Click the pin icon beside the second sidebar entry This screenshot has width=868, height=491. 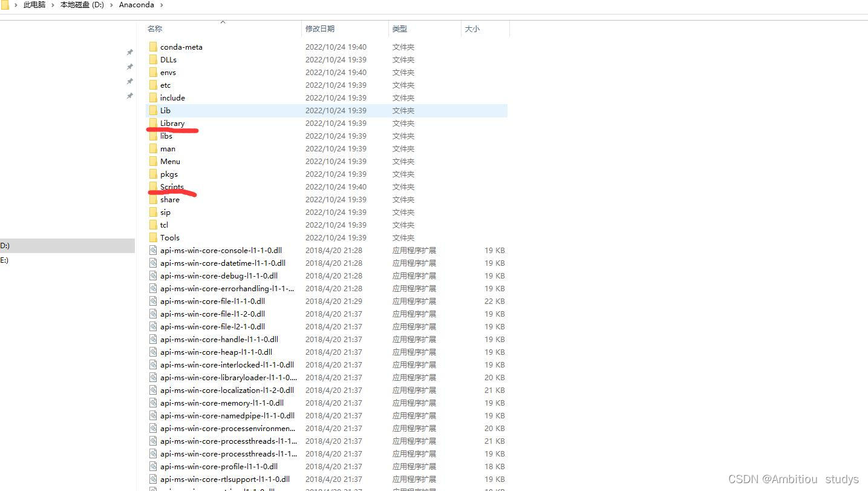tap(129, 67)
